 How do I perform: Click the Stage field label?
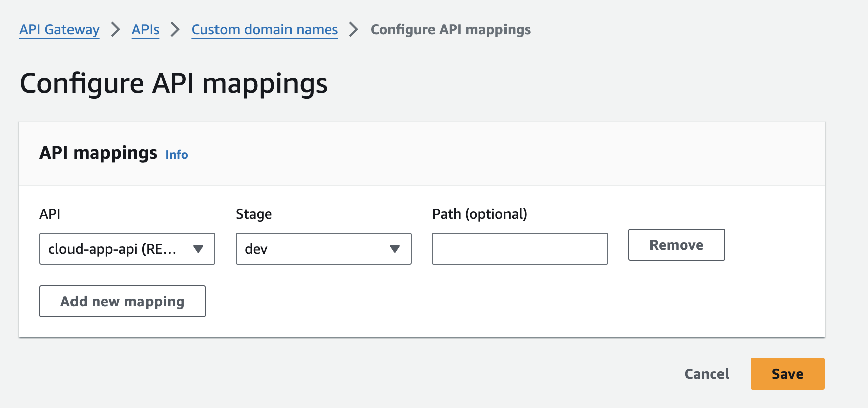[254, 214]
